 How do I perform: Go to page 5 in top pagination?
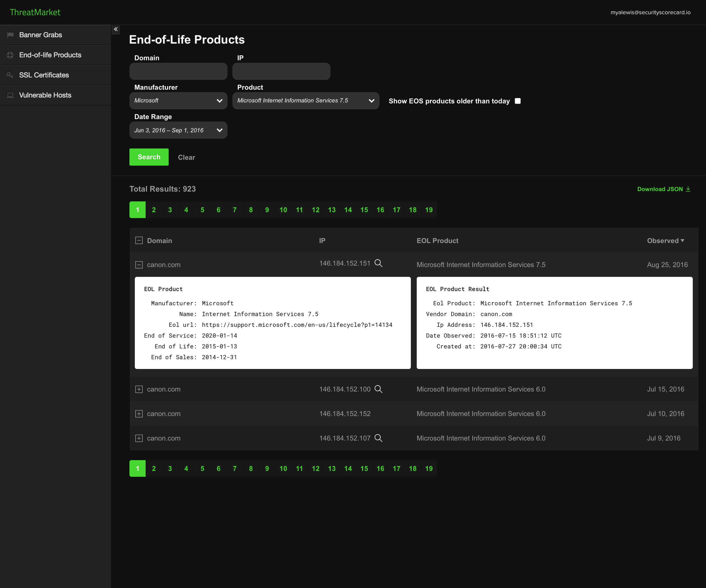[202, 210]
